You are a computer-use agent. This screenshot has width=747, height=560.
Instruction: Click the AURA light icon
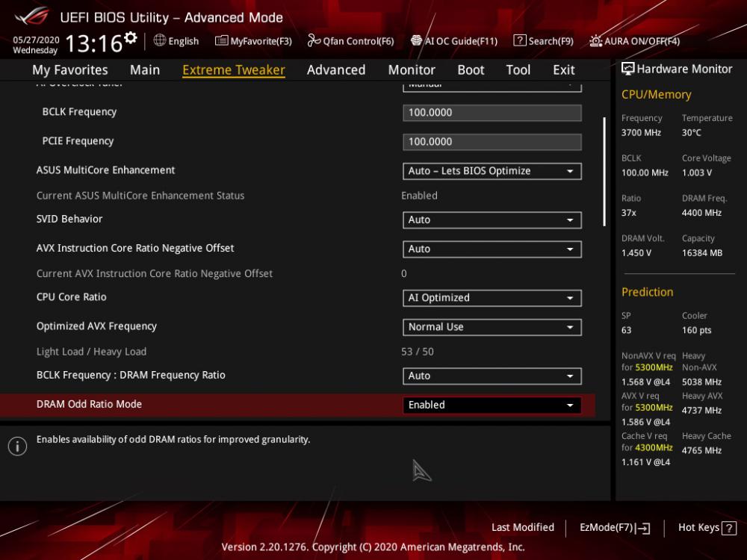(596, 41)
